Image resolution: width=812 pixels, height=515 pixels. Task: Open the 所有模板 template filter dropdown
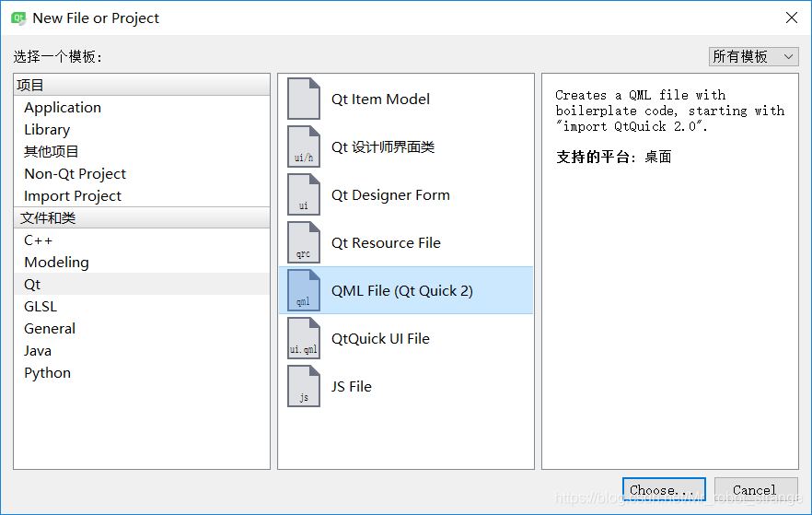tap(753, 56)
